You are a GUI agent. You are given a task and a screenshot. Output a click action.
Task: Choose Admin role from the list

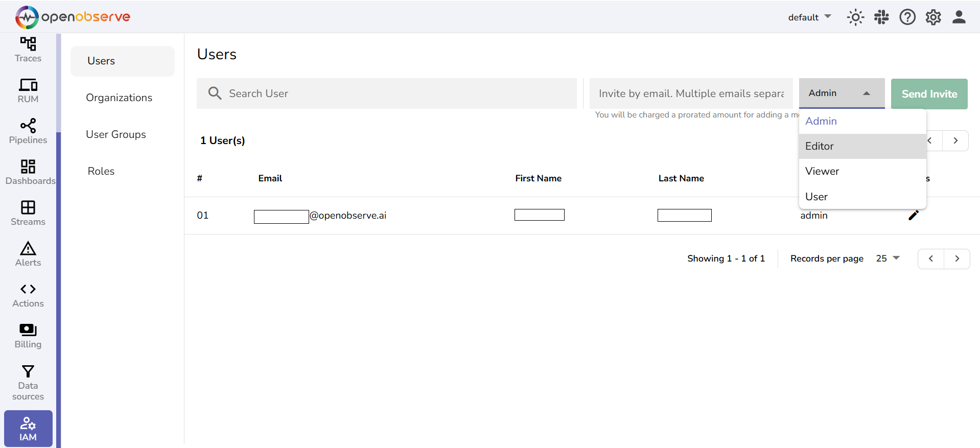[862, 121]
